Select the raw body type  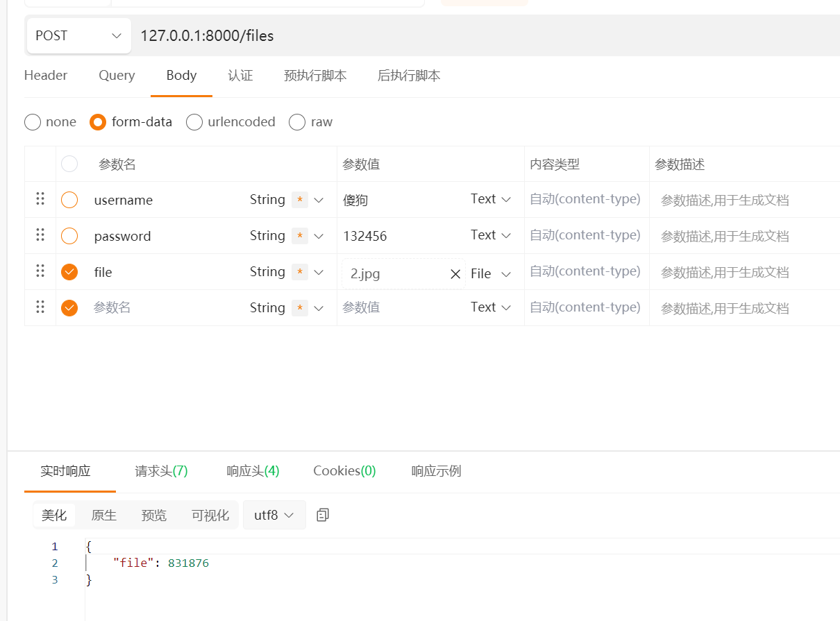point(297,122)
